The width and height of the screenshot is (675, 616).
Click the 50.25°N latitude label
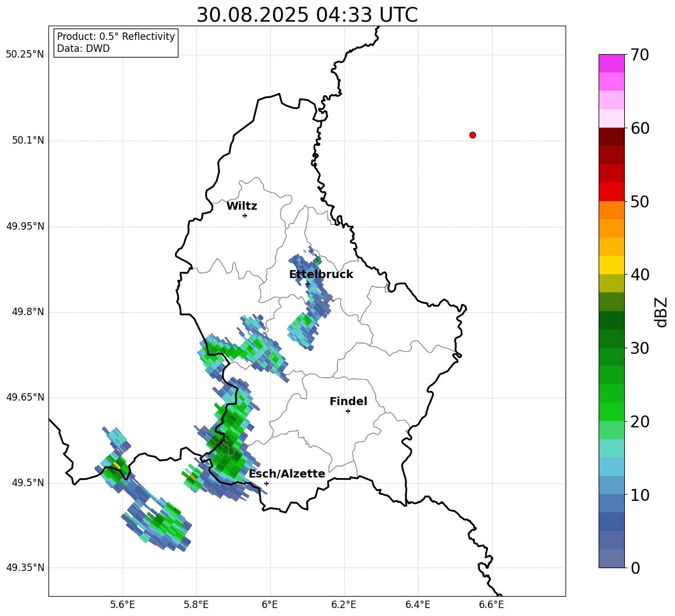25,55
